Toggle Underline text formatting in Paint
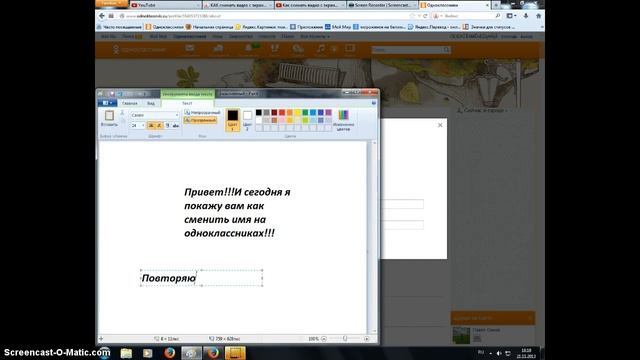640x360 pixels. (167, 126)
